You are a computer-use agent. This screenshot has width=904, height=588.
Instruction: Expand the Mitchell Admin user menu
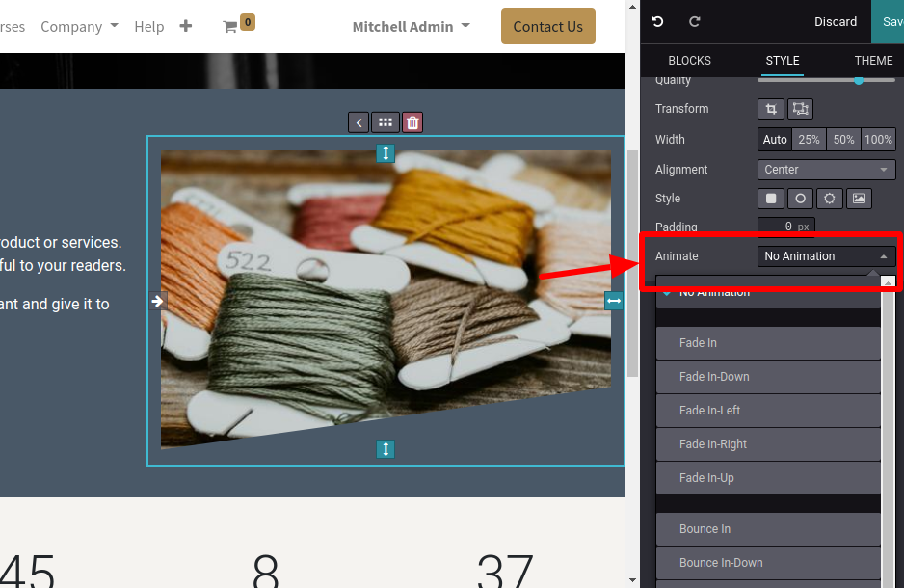(411, 27)
